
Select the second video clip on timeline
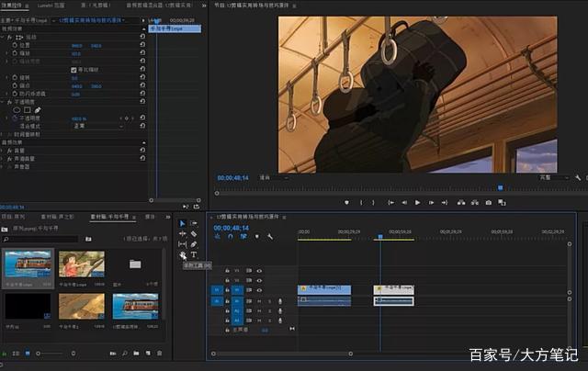point(393,289)
